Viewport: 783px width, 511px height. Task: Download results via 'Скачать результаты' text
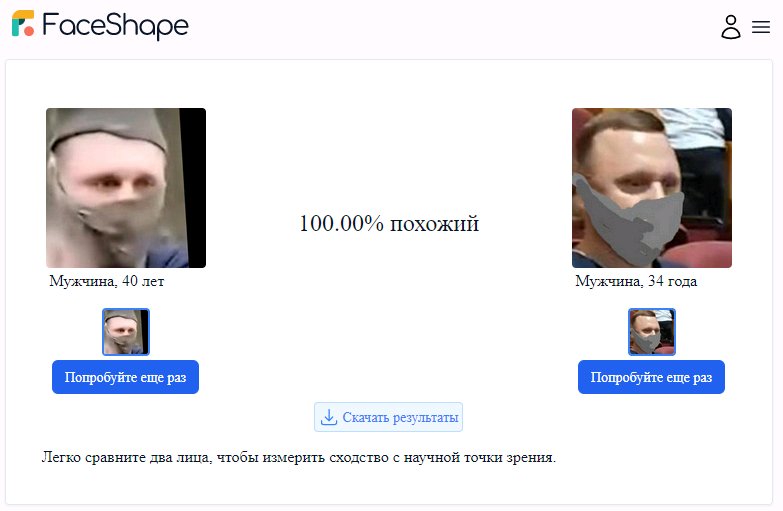pyautogui.click(x=400, y=418)
